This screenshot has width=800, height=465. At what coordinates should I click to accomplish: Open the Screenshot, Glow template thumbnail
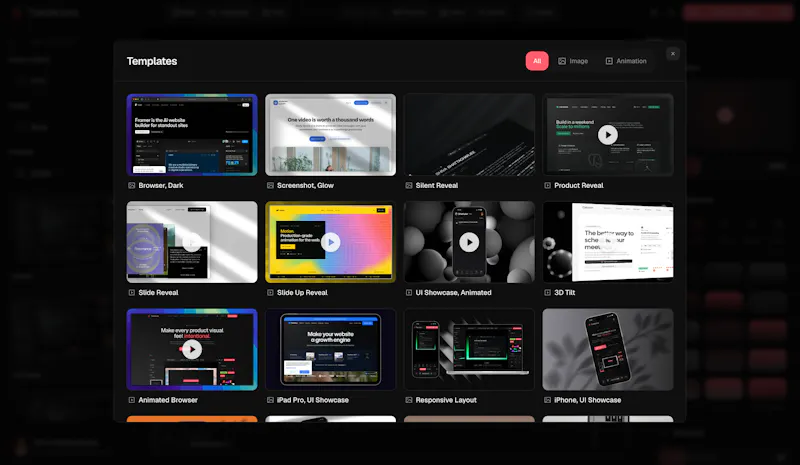pyautogui.click(x=331, y=135)
